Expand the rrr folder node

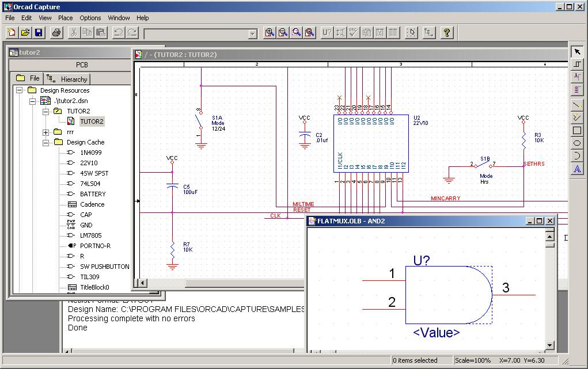click(x=45, y=132)
